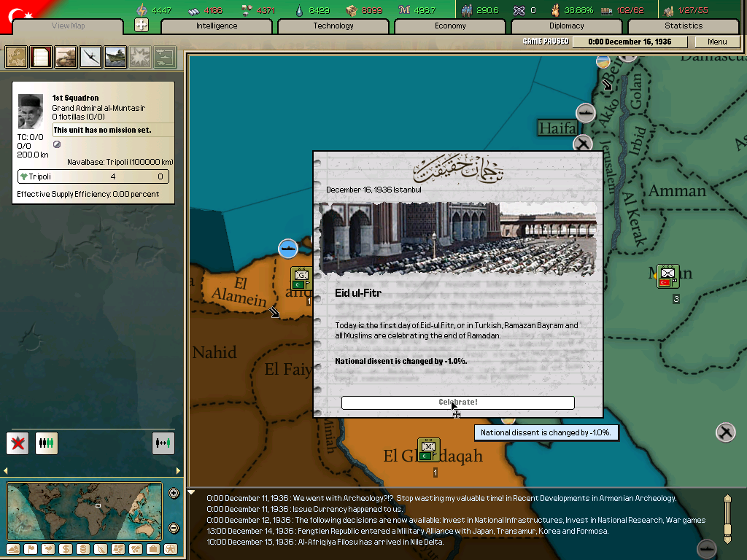Click the reorganize units arrows icon
This screenshot has width=747, height=560.
coord(163,443)
